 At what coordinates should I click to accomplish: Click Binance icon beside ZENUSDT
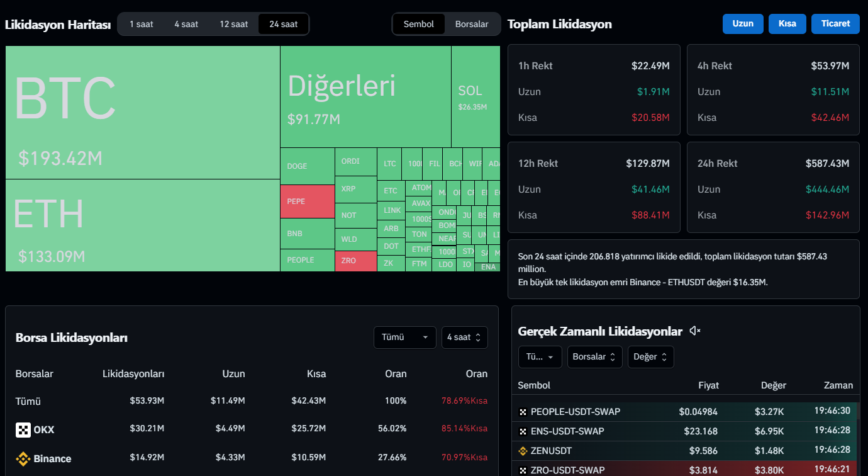pos(523,451)
